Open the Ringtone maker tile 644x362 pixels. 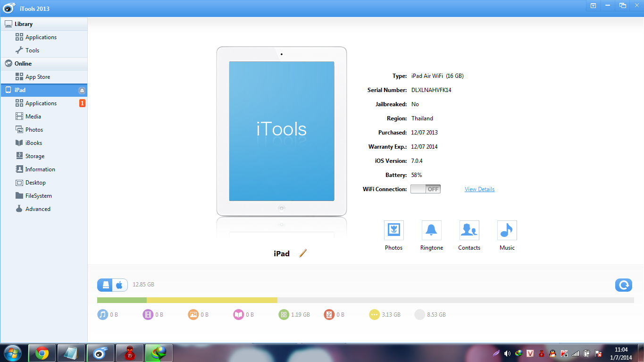click(x=431, y=230)
